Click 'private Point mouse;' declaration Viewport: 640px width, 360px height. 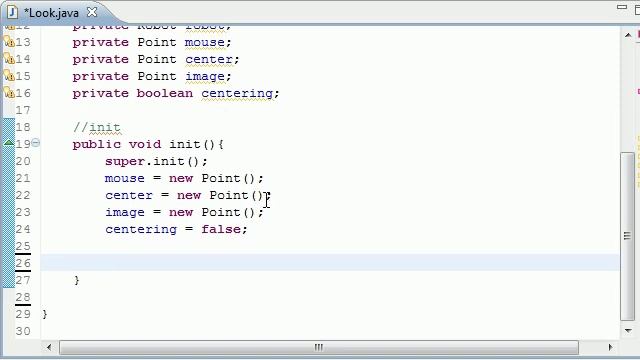point(152,42)
